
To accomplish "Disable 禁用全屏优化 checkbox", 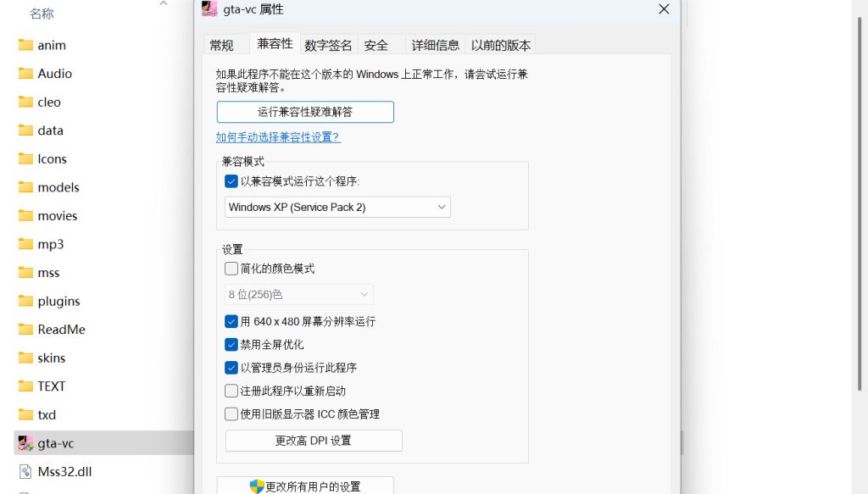I will pos(231,344).
